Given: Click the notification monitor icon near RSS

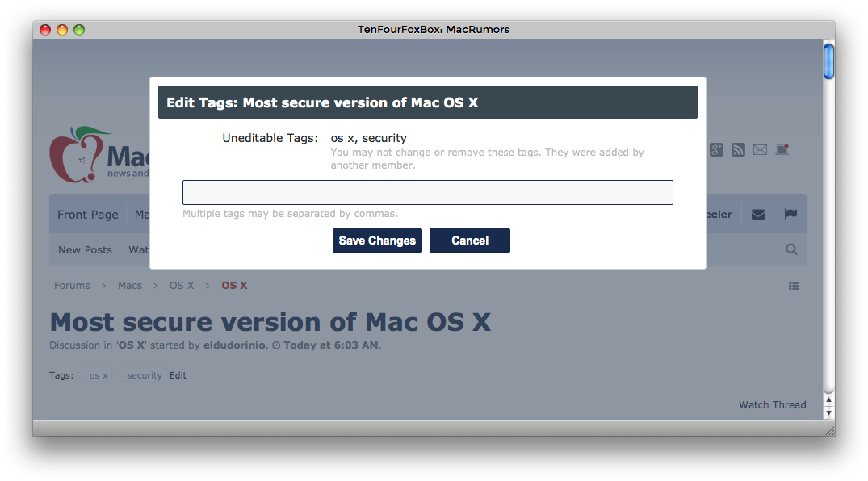Looking at the screenshot, I should click(x=782, y=149).
